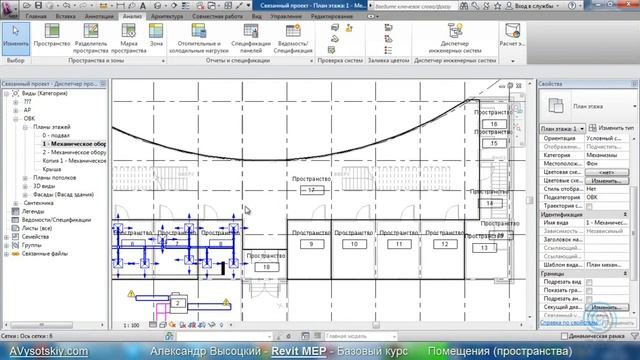Open the План этажа: 1 dropdown
The image size is (640, 360).
tap(562, 129)
